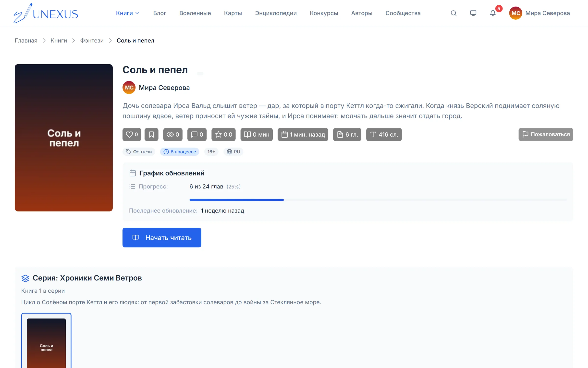Viewport: 588px width, 368px height.
Task: Click the monitor display icon in the header
Action: click(473, 13)
